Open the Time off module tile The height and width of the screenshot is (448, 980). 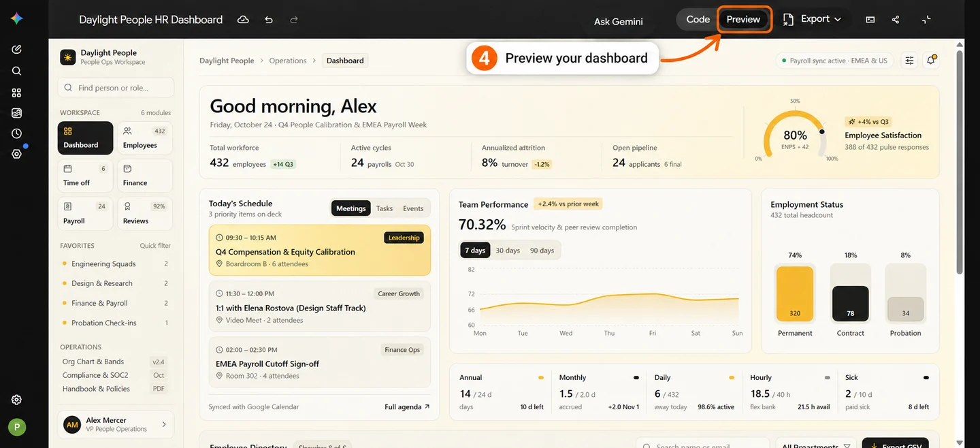pos(85,176)
